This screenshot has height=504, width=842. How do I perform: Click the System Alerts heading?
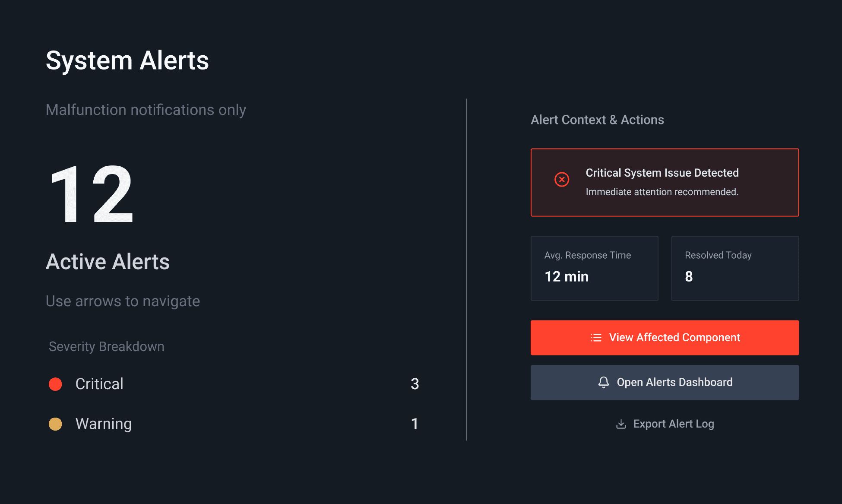127,60
